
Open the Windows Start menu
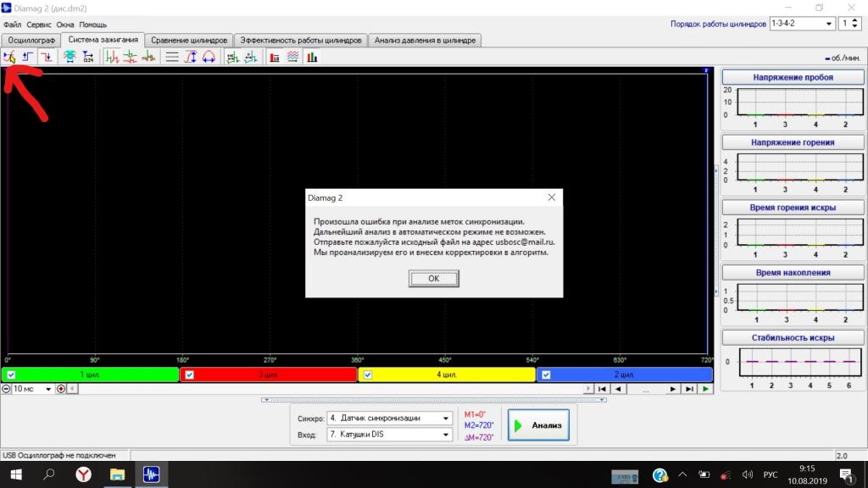pos(16,474)
